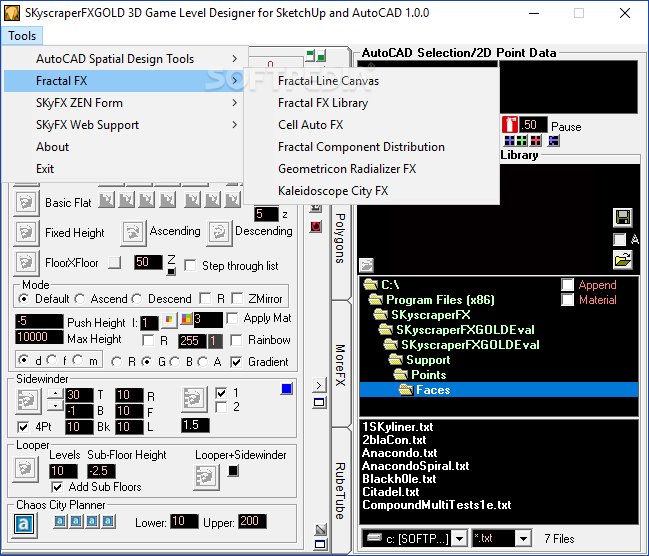Uncheck the Gradient checkbox
This screenshot has width=649, height=556.
[x=236, y=362]
